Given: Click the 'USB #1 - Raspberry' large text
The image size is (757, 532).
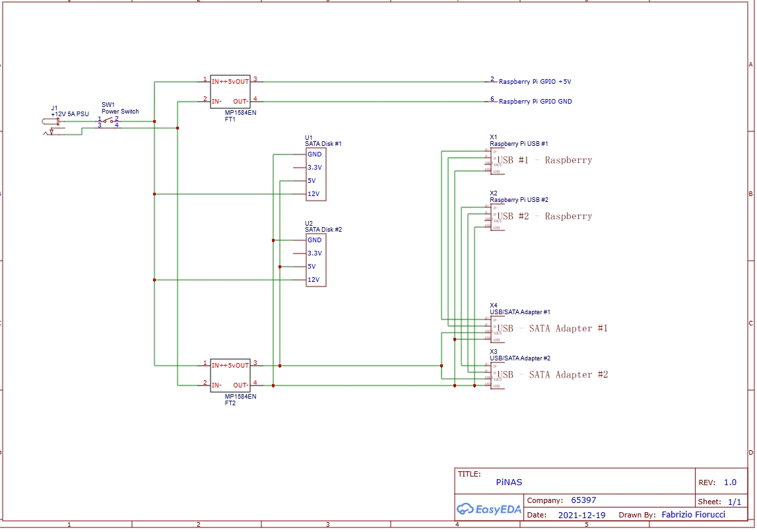Looking at the screenshot, I should (x=544, y=160).
